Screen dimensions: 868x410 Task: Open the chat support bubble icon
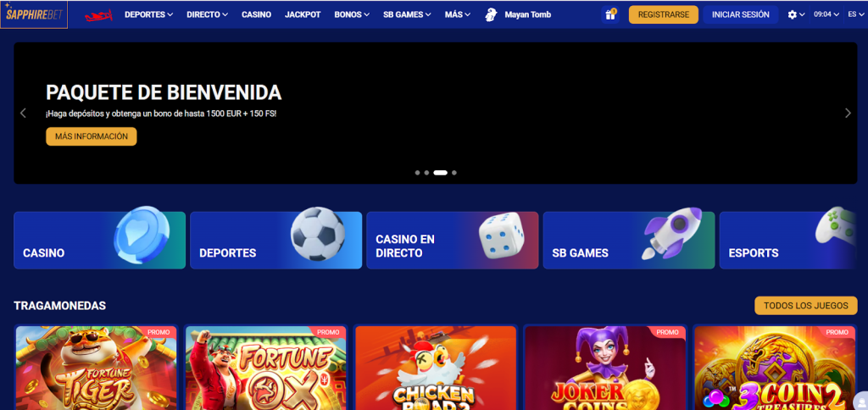[861, 401]
